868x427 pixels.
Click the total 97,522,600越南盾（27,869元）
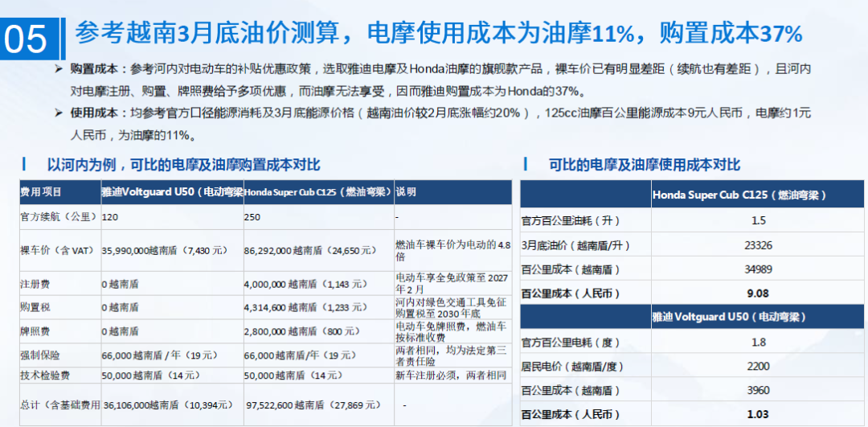pyautogui.click(x=313, y=404)
